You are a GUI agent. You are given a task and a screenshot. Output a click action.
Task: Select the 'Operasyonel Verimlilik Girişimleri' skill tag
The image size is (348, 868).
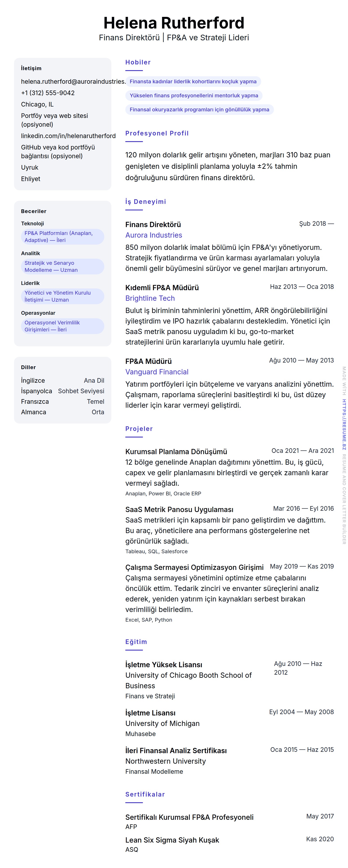(62, 326)
